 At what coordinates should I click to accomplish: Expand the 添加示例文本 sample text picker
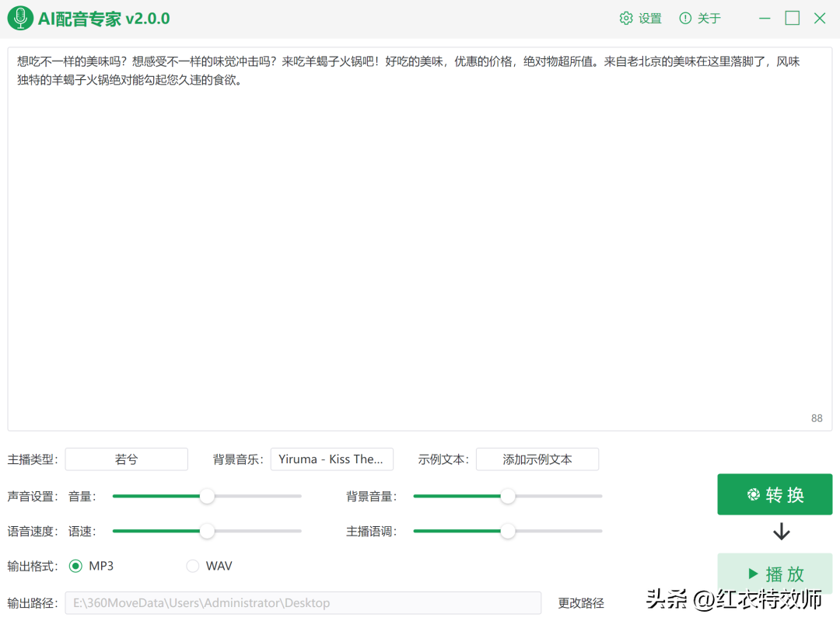tap(537, 459)
